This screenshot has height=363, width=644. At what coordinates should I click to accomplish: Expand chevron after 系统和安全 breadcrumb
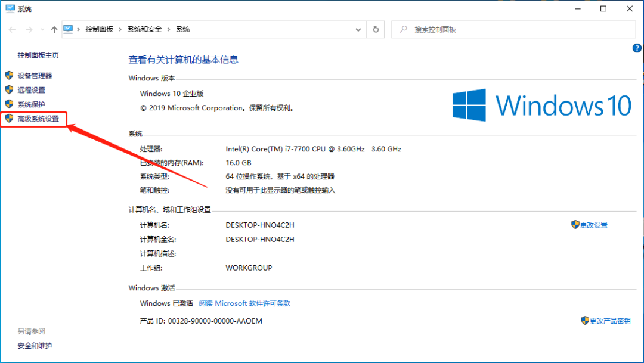[x=169, y=30]
